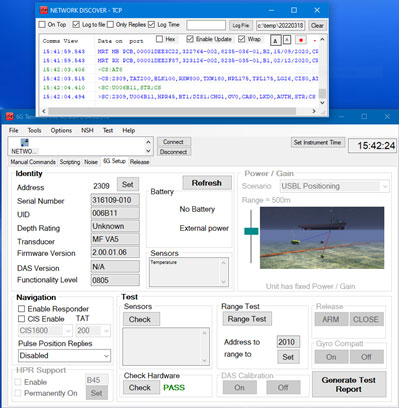Uncheck the Wrap checkbox

(x=242, y=39)
